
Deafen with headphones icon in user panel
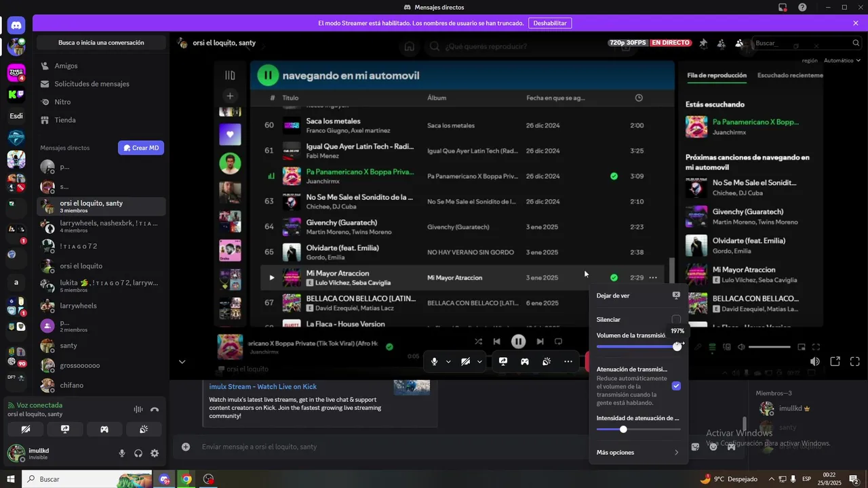(x=138, y=453)
